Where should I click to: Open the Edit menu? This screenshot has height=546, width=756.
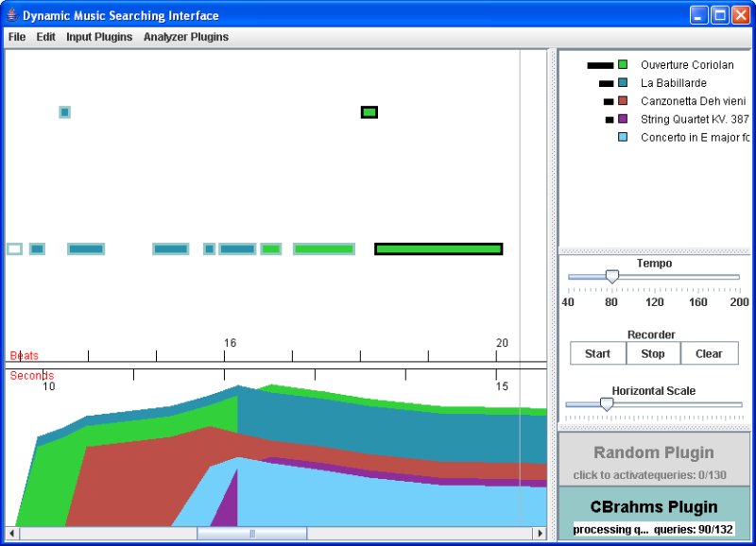click(x=46, y=37)
